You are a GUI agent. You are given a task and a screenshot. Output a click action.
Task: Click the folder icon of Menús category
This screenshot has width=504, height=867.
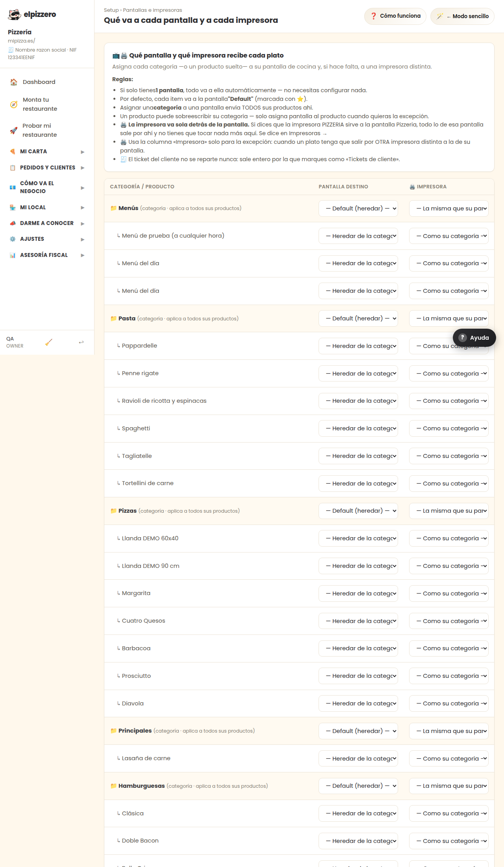pos(113,208)
